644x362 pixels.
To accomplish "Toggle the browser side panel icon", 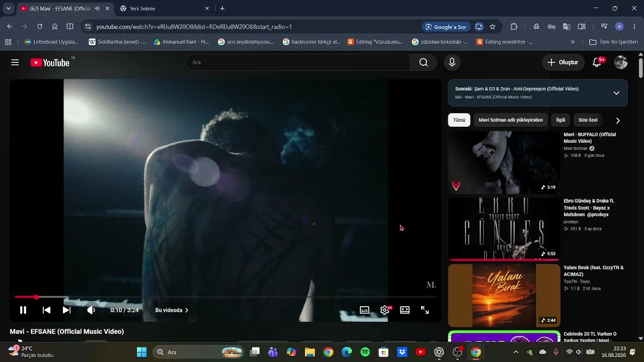I will pos(70,27).
